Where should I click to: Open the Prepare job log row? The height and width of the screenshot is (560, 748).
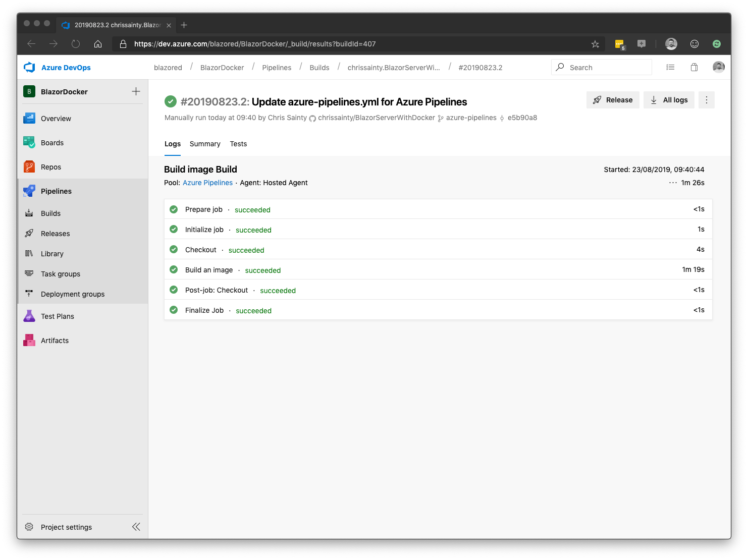click(x=438, y=209)
